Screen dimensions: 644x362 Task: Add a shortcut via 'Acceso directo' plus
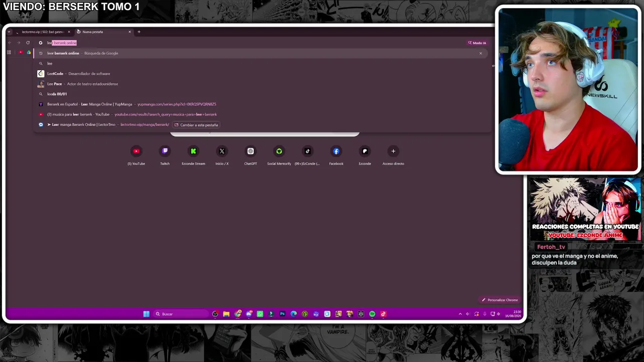[x=393, y=155]
